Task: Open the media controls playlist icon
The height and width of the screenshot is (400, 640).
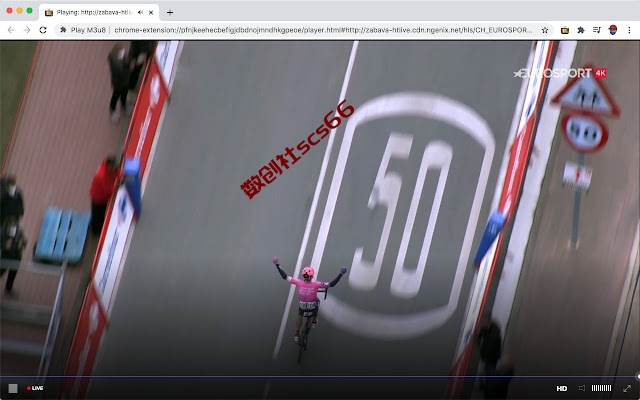Action: point(597,30)
